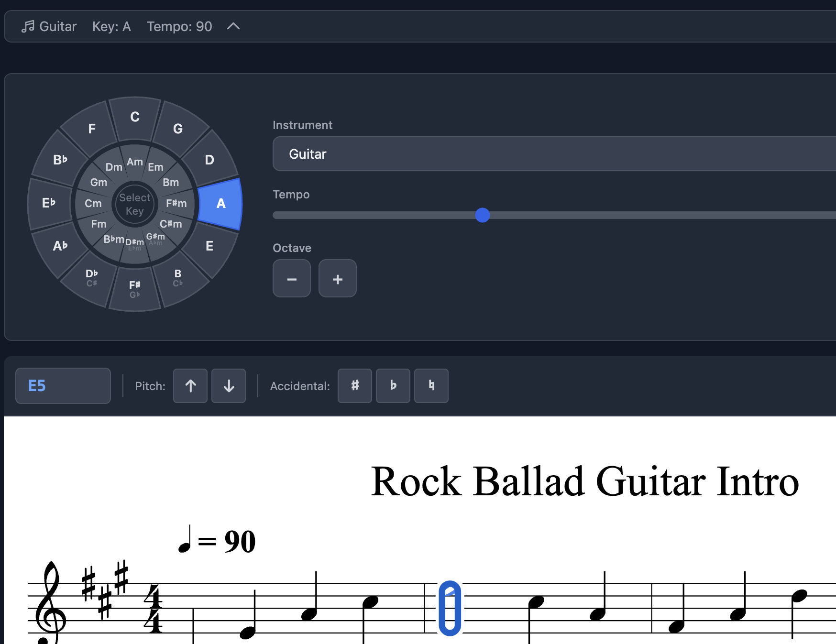Click the Guitar label in the header

tap(57, 26)
